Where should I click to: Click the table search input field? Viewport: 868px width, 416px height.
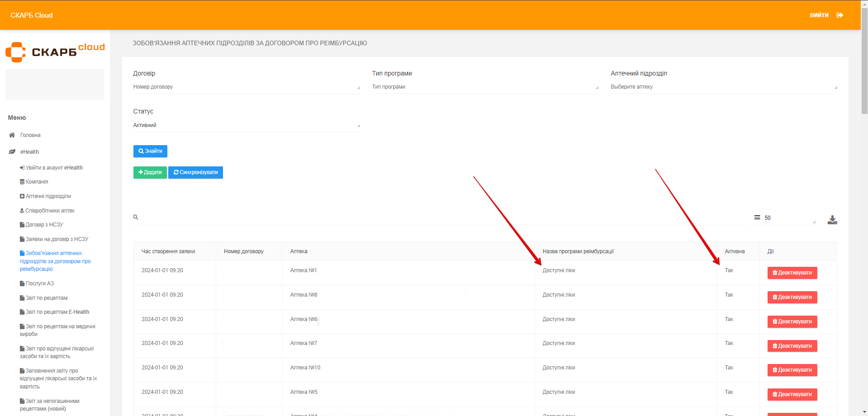(x=439, y=217)
